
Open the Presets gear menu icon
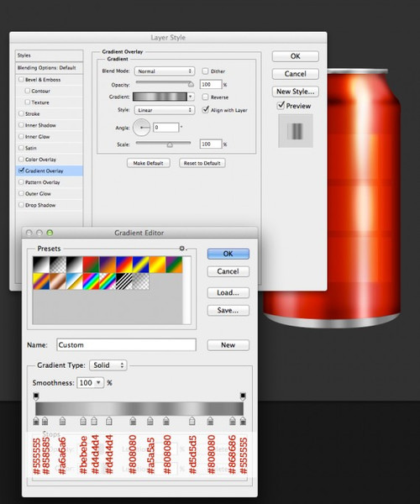pos(182,249)
